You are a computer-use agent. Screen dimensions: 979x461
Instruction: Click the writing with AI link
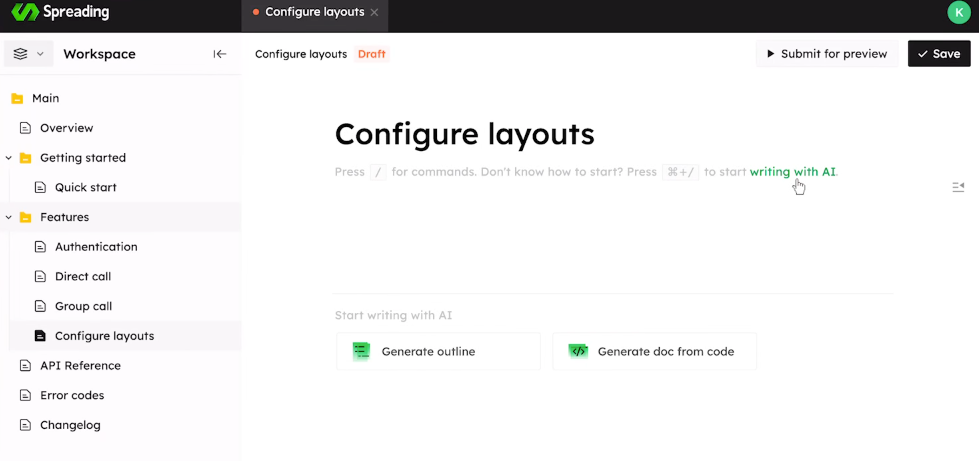click(x=792, y=172)
